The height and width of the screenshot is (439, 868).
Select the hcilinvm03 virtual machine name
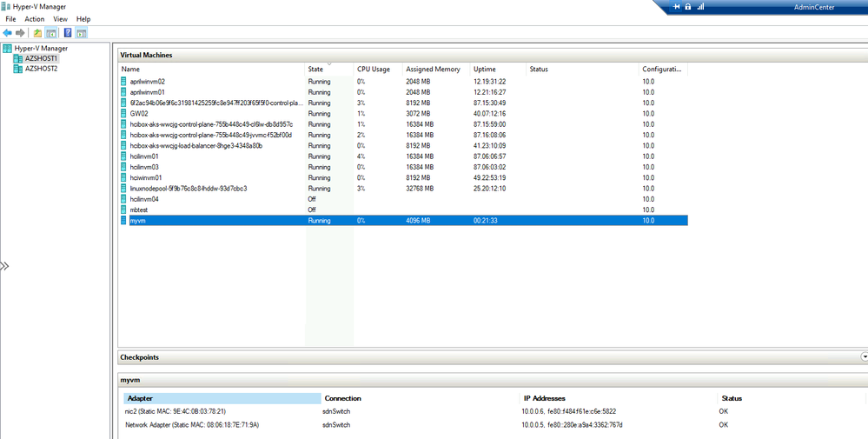coord(144,167)
